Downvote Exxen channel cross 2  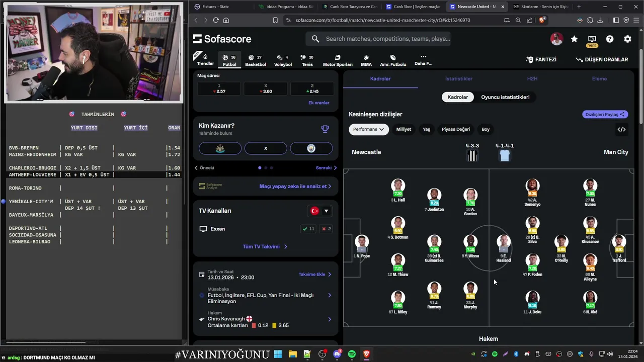[326, 229]
